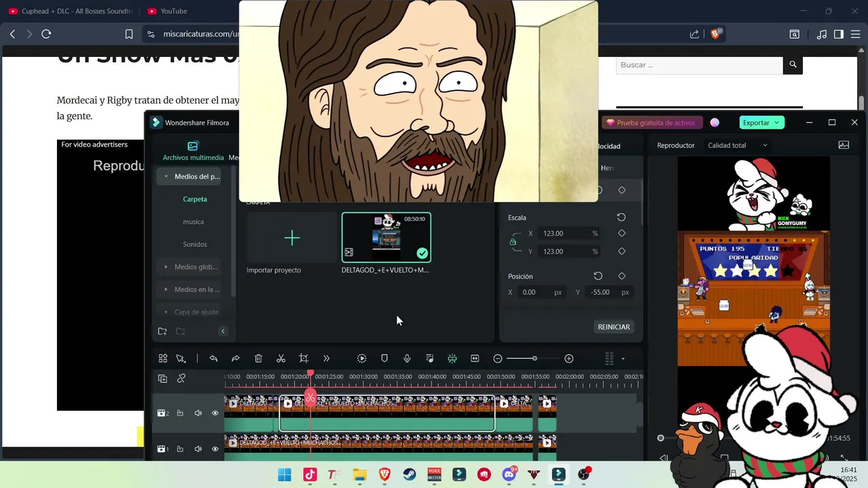
Task: Click the microphone voiceover icon
Action: click(407, 359)
